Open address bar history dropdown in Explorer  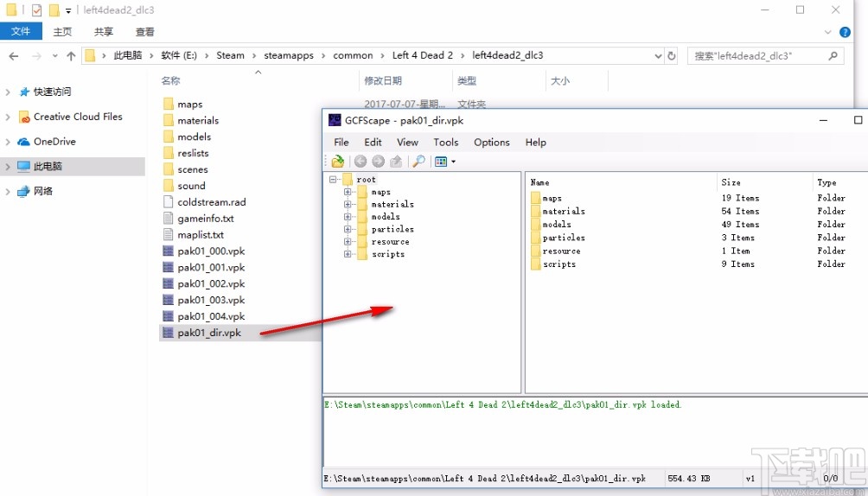pyautogui.click(x=658, y=56)
